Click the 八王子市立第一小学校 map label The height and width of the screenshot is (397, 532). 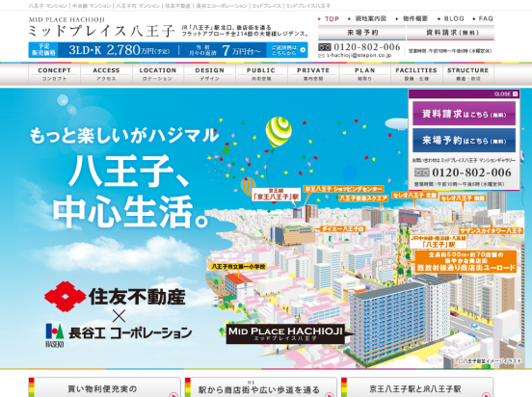[x=238, y=267]
